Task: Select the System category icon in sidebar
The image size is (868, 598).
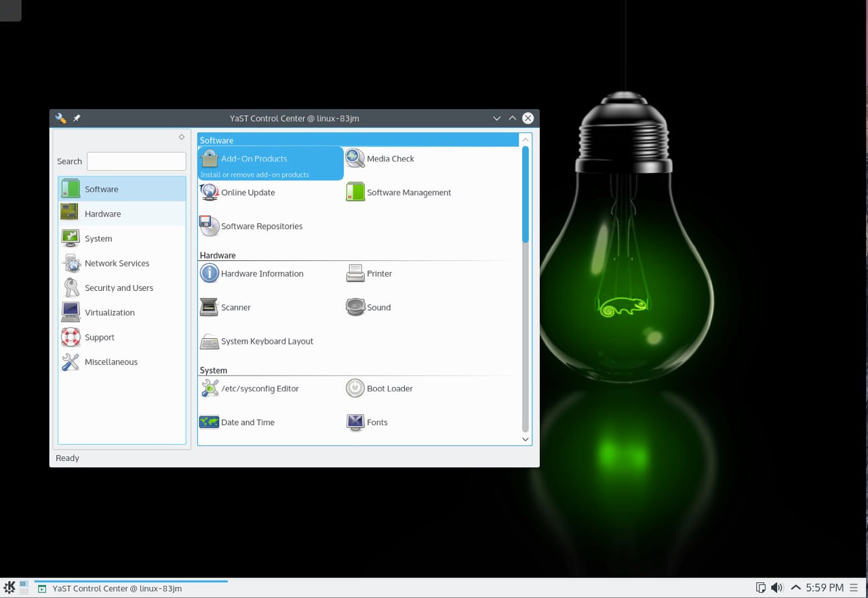Action: (71, 239)
